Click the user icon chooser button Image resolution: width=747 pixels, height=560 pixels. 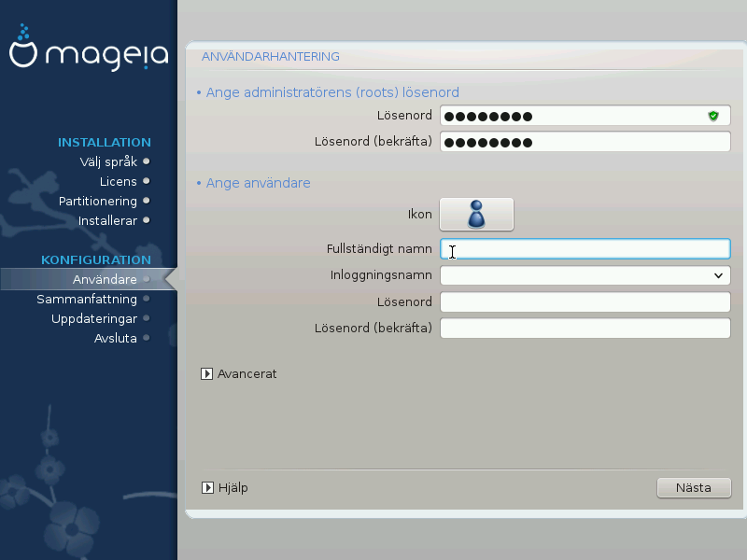coord(476,215)
